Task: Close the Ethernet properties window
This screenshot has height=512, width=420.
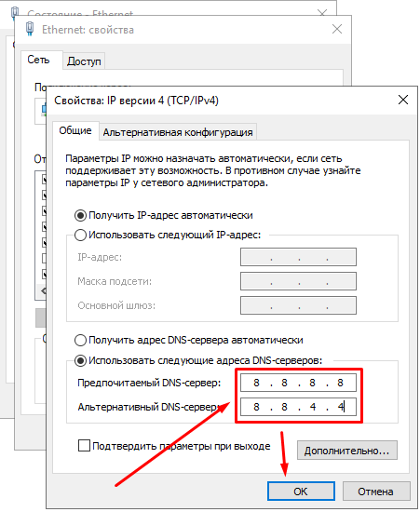Action: pos(337,30)
